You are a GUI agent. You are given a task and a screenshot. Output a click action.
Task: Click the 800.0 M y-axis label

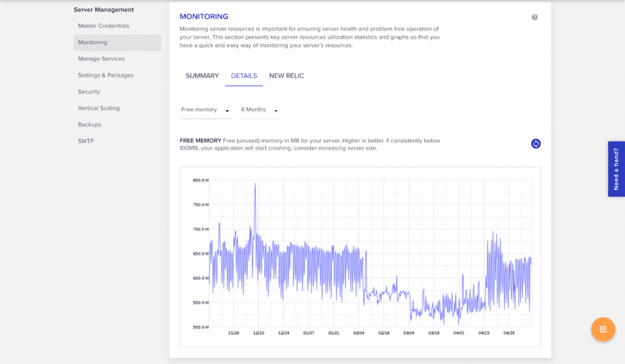pyautogui.click(x=200, y=180)
